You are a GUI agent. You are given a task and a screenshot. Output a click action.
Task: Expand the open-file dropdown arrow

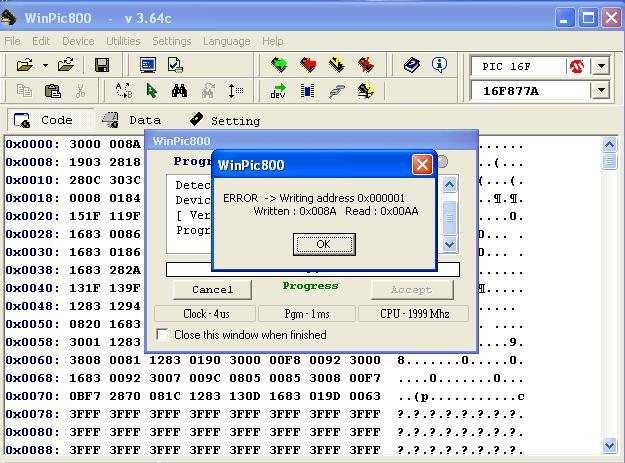[45, 65]
